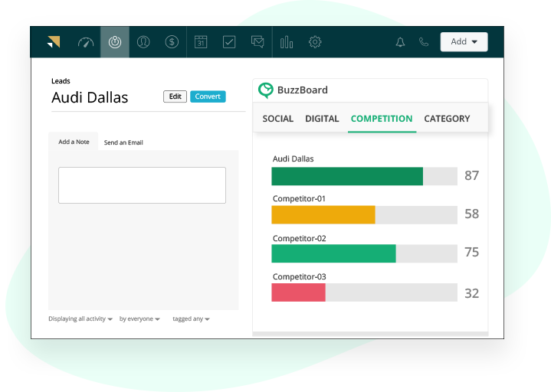Open the Reports bar chart icon
The width and height of the screenshot is (551, 392).
[x=287, y=42]
